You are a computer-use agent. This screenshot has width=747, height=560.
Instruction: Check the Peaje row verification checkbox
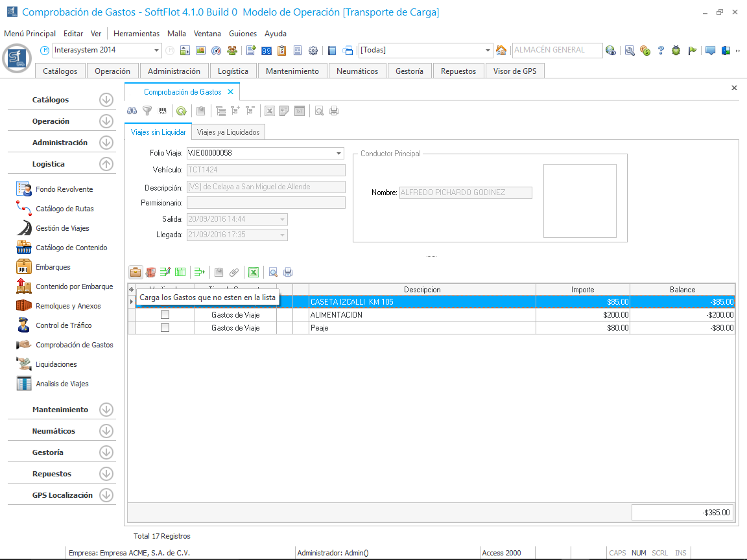[x=165, y=328]
